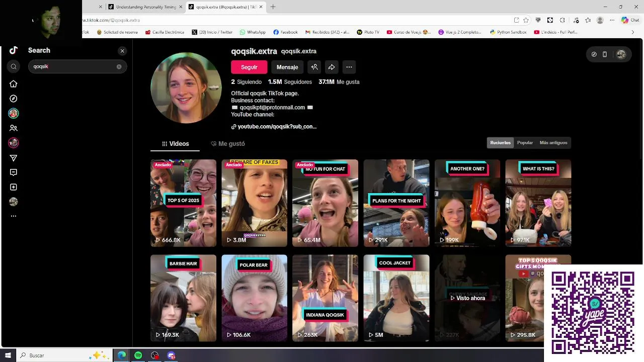Open the Windows Start menu
Image resolution: width=644 pixels, height=362 pixels.
(8, 355)
